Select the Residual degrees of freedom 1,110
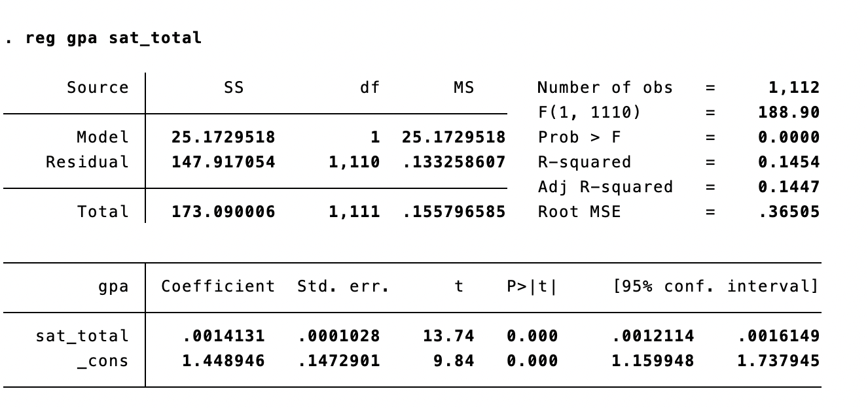Image resolution: width=868 pixels, height=408 pixels. tap(354, 162)
